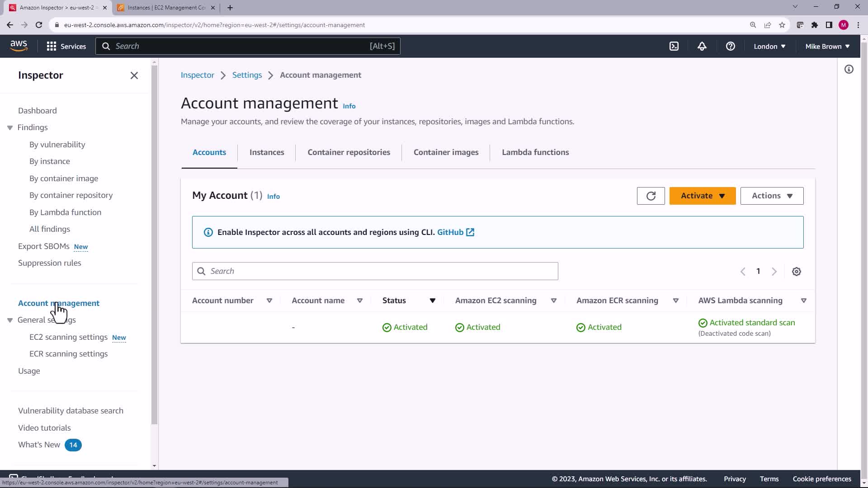Screen dimensions: 868x488
Task: Open the help question mark menu
Action: 730,46
